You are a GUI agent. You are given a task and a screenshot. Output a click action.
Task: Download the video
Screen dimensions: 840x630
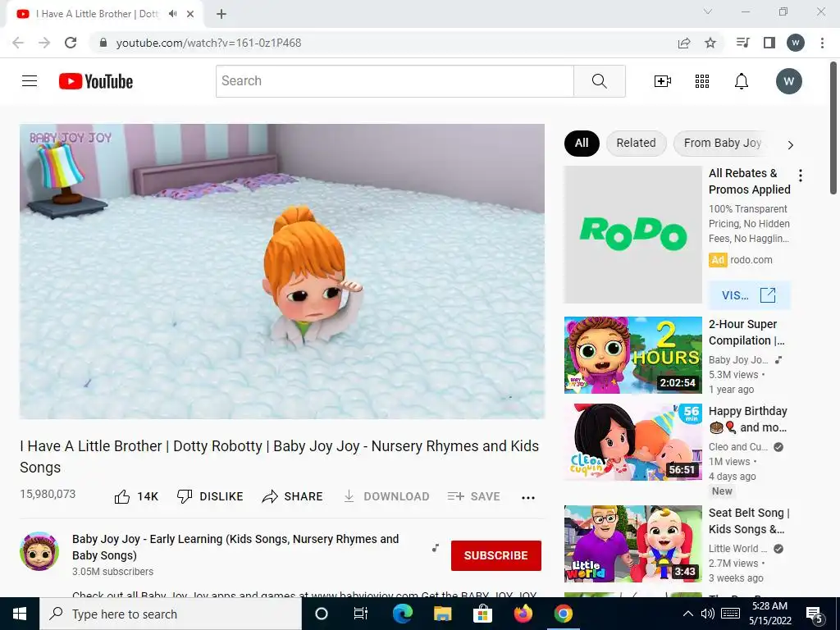coord(386,496)
